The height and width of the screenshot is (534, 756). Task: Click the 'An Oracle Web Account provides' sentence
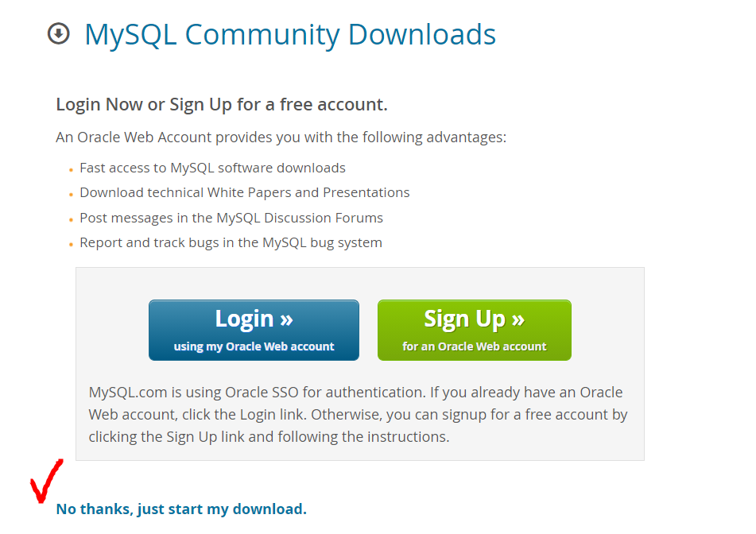click(281, 137)
